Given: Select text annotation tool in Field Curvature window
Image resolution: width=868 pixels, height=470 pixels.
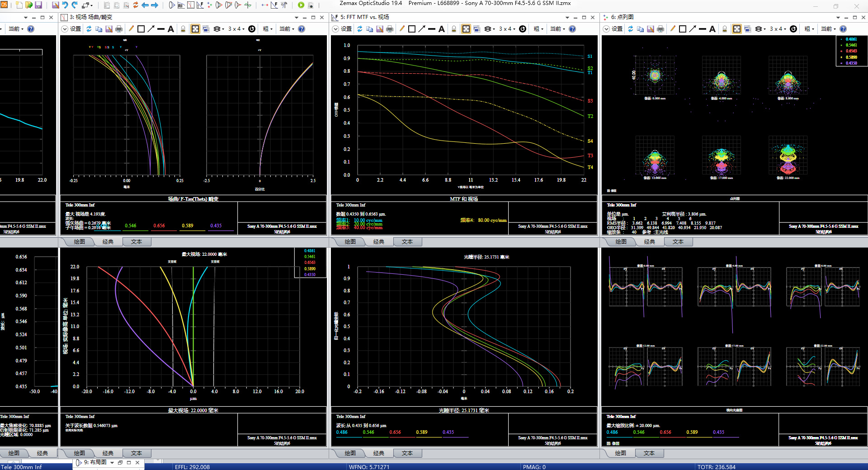Looking at the screenshot, I should [171, 29].
